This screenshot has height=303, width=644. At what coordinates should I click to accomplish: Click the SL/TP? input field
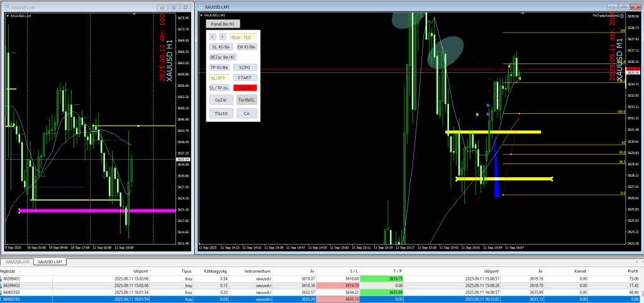pyautogui.click(x=220, y=77)
